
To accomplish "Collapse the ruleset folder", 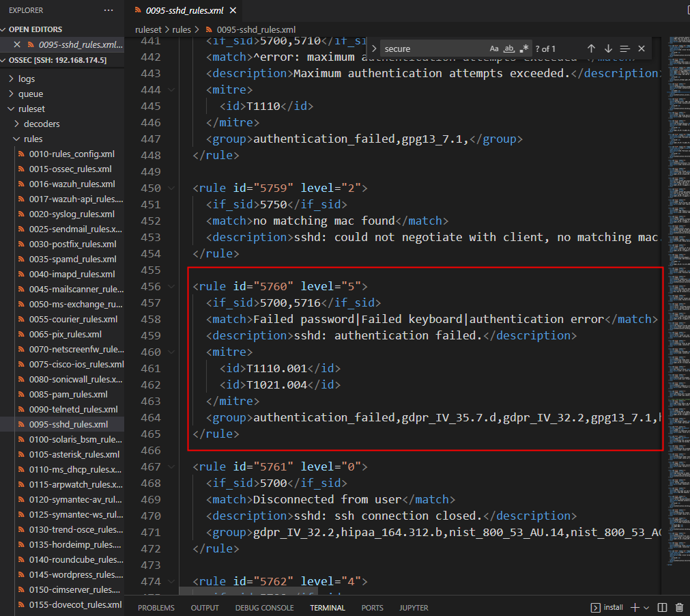I will pos(62,109).
